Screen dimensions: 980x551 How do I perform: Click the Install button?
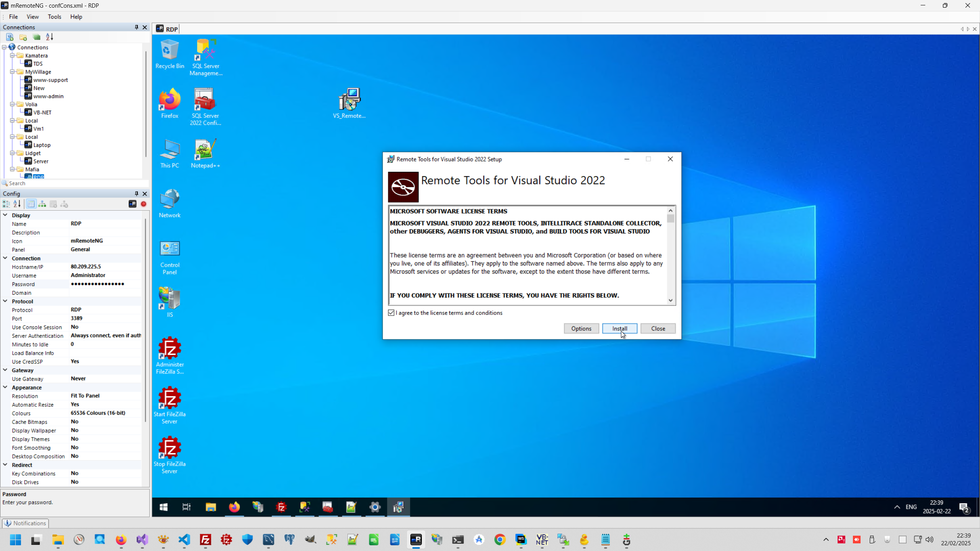pyautogui.click(x=619, y=329)
